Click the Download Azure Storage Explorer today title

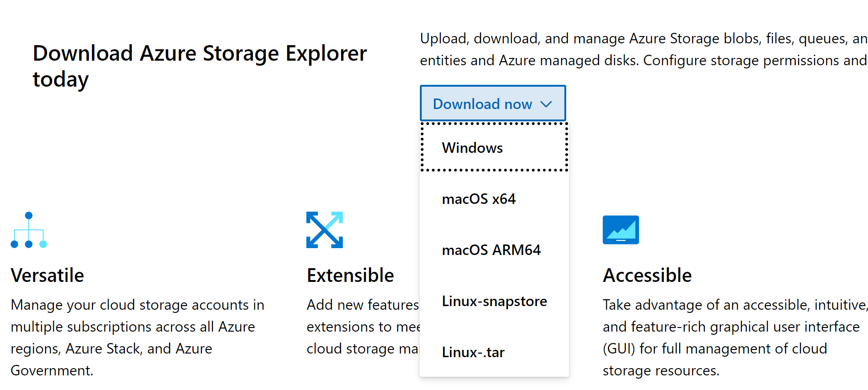pos(200,66)
